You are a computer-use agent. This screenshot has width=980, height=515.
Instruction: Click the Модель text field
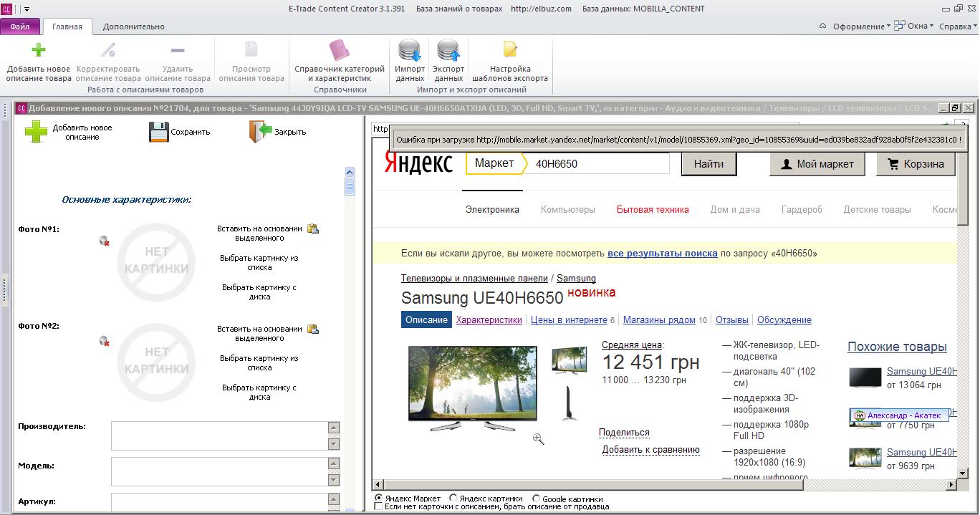pos(219,471)
